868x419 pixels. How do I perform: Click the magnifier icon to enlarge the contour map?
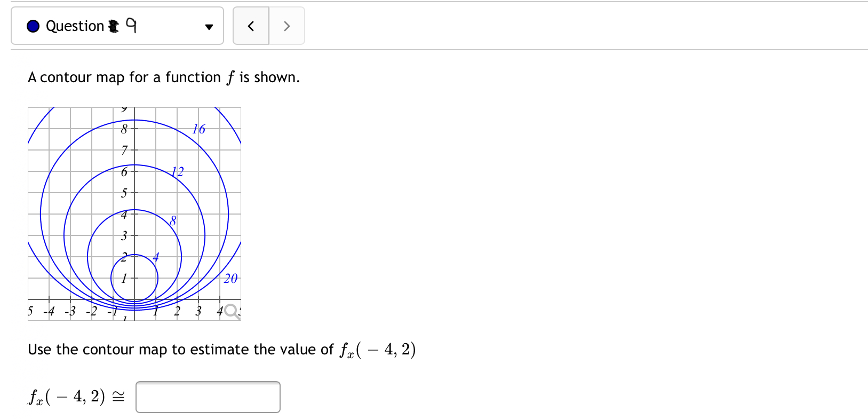click(231, 310)
